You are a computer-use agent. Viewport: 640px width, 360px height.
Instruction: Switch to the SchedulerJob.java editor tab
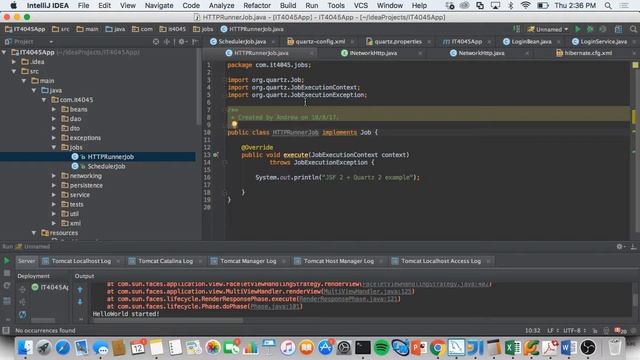(242, 42)
